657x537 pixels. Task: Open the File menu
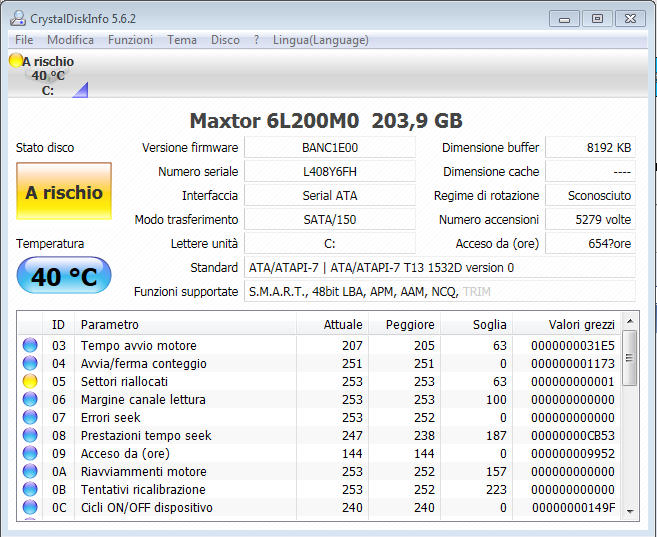(x=24, y=40)
